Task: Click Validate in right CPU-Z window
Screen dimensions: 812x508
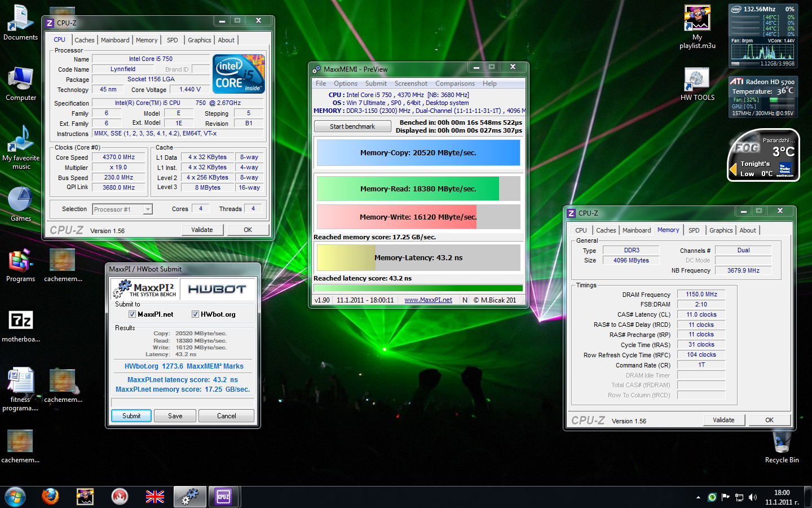Action: coord(723,420)
